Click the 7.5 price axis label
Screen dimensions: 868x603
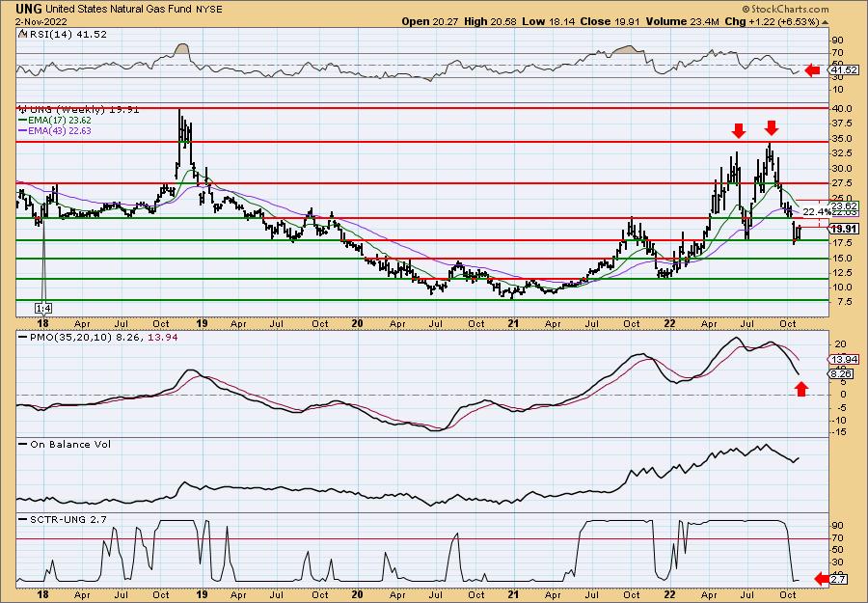(x=844, y=302)
